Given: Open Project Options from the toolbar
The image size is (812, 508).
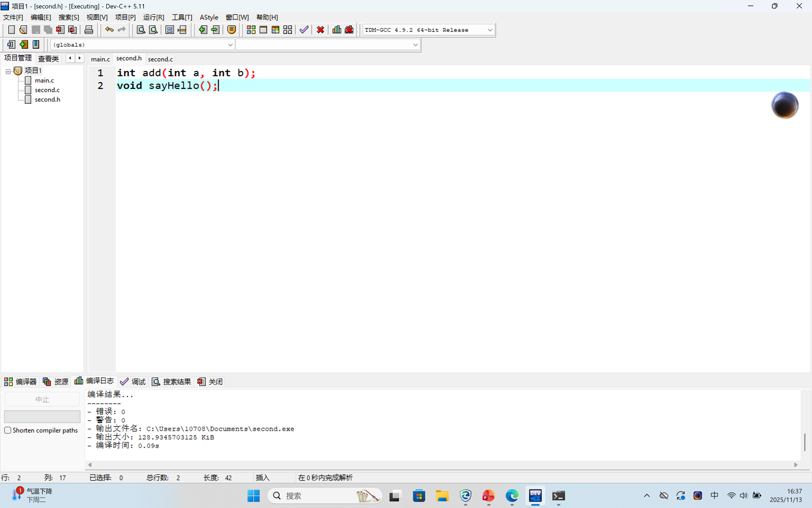Looking at the screenshot, I should click(231, 30).
